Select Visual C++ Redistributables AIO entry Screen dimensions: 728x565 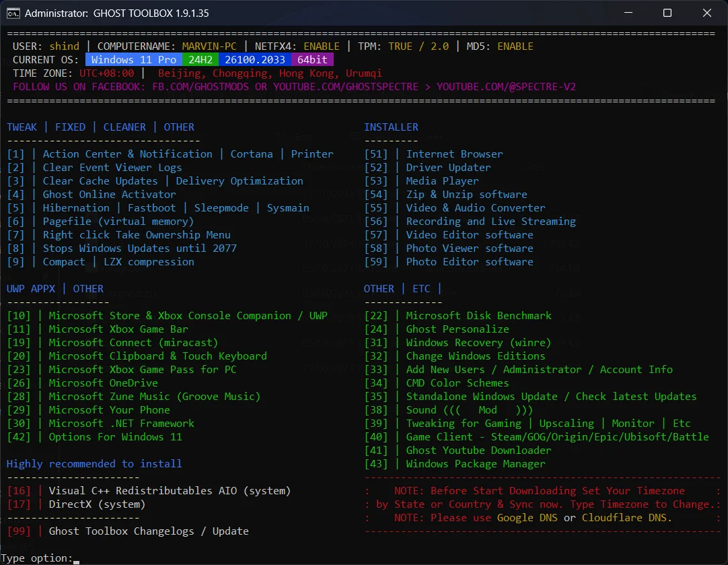pos(149,491)
